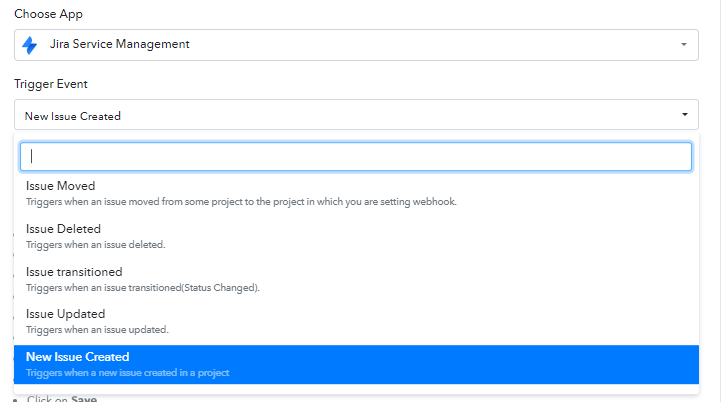Click the Jira Service Management app name
721x402 pixels.
pos(120,44)
